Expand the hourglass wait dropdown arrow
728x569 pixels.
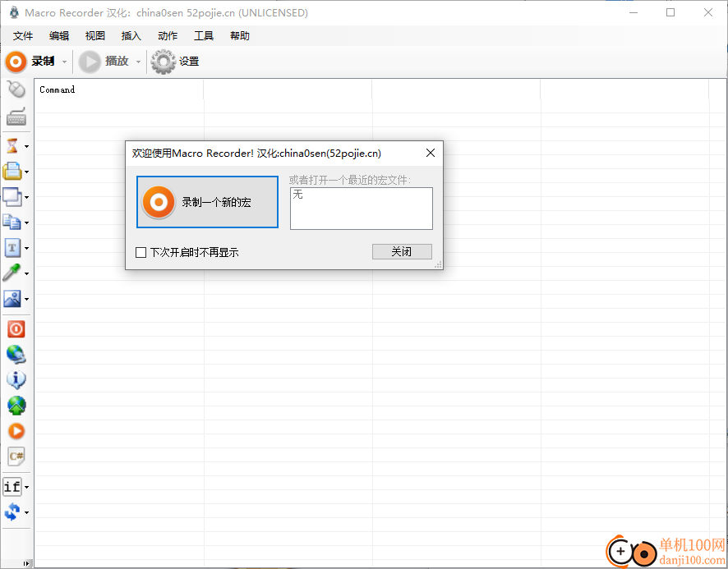click(x=27, y=147)
